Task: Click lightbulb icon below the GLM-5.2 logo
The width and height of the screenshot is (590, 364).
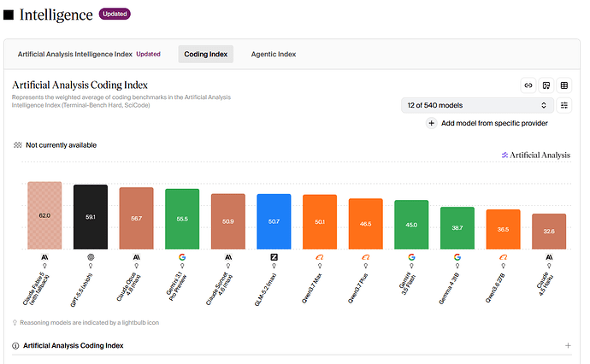Action: point(274,266)
